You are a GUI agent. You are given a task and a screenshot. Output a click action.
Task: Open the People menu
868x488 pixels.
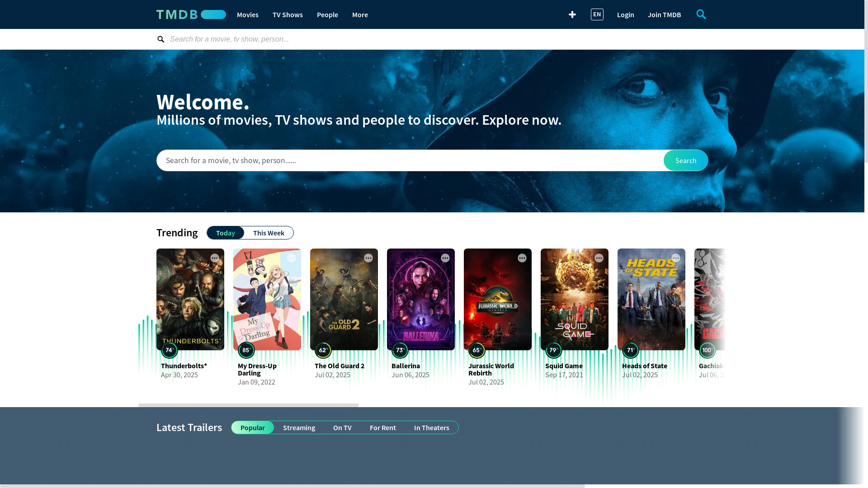[x=327, y=14]
